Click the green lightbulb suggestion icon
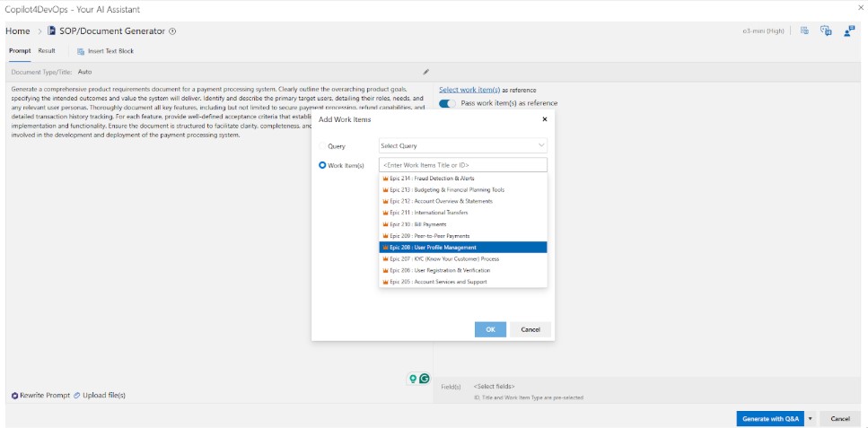This screenshot has height=428, width=868. click(412, 379)
